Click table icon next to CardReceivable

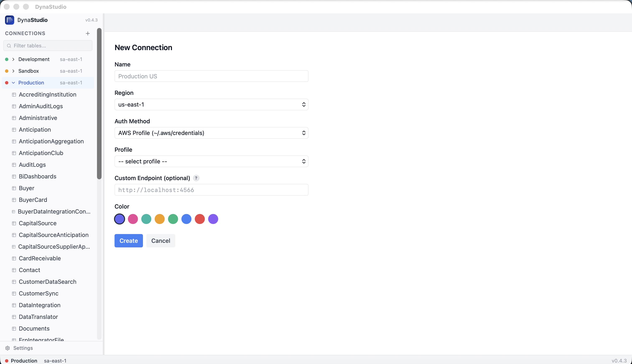14,258
